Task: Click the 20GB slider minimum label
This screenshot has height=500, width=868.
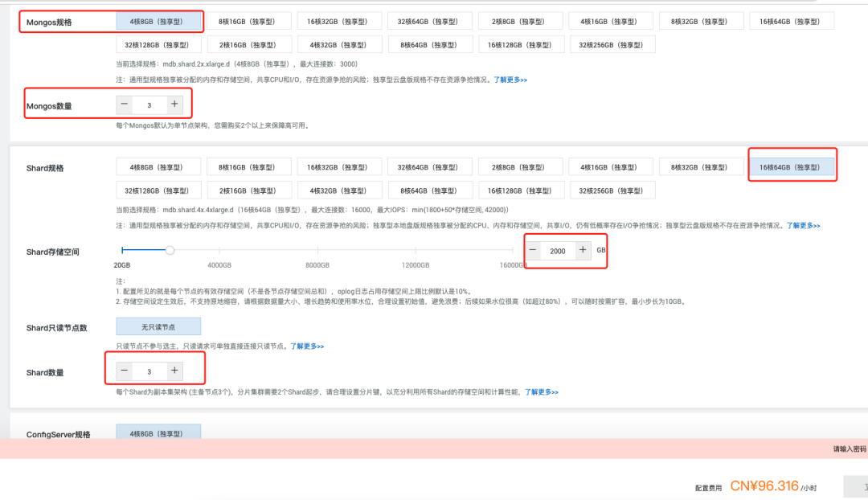Action: coord(122,265)
